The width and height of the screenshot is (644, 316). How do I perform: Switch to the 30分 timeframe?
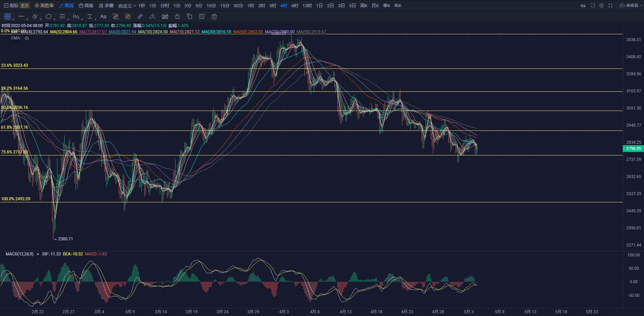point(238,5)
